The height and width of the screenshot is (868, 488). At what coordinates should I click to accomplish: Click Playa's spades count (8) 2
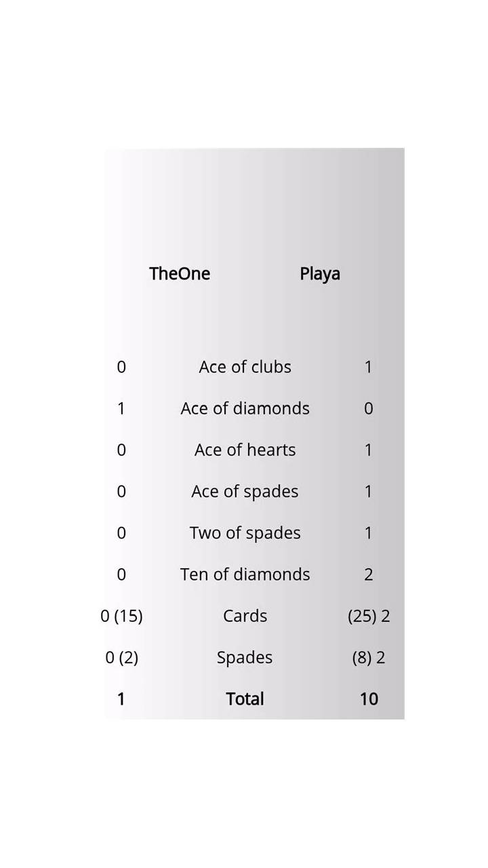(x=369, y=658)
